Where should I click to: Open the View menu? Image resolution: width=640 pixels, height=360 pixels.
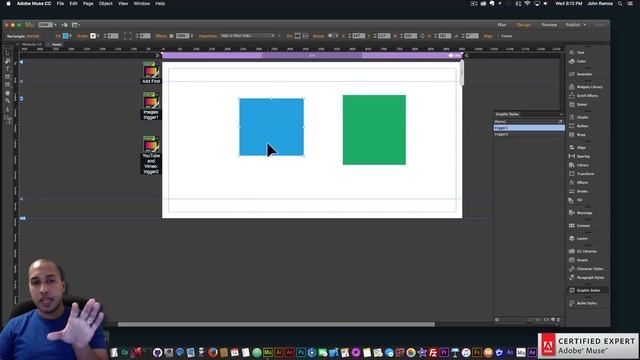pyautogui.click(x=123, y=3)
